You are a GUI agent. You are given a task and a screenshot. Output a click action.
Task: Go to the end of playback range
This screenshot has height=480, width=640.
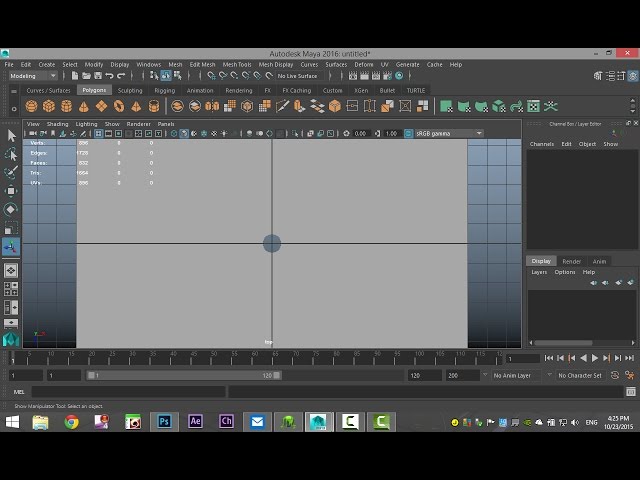point(630,358)
